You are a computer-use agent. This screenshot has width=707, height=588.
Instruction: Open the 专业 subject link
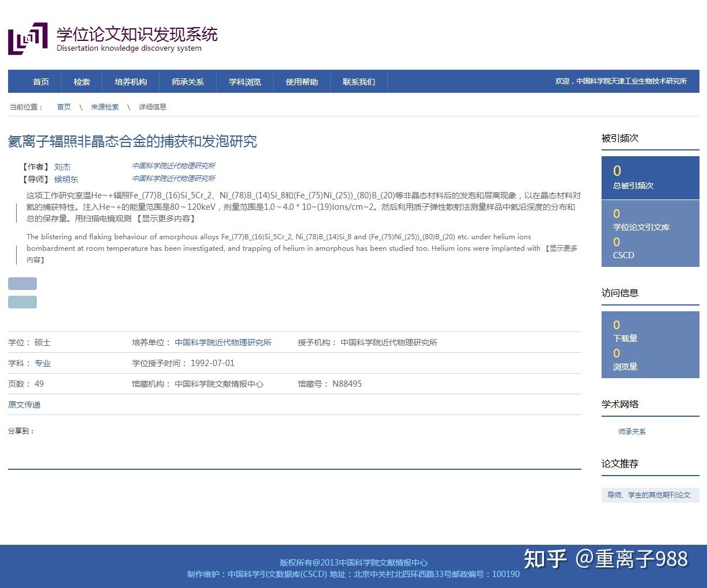[43, 363]
